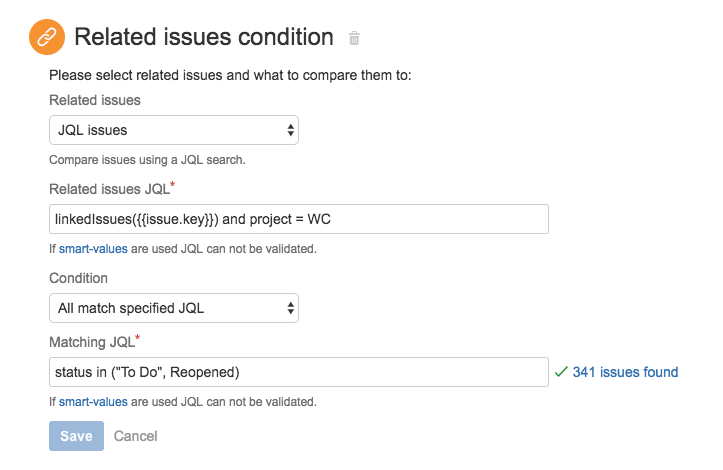The height and width of the screenshot is (470, 723).
Task: Click the Please select related issues instruction text
Action: click(x=230, y=74)
